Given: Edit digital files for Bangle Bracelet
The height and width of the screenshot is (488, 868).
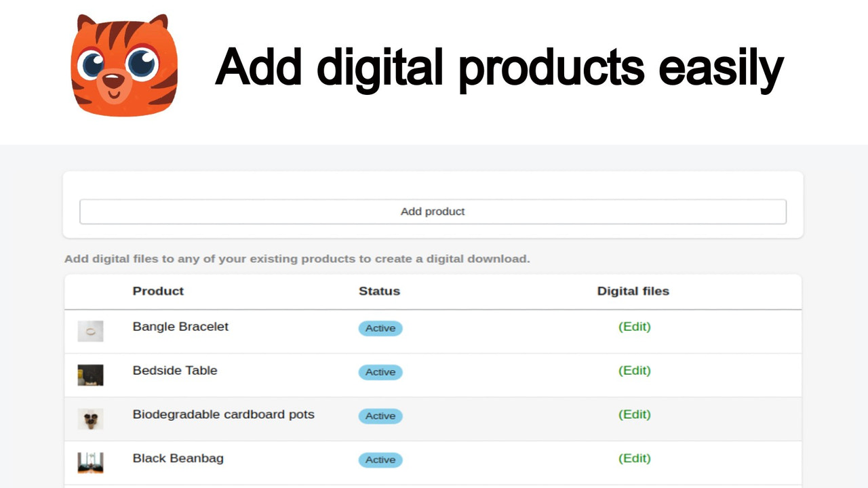Looking at the screenshot, I should click(634, 327).
